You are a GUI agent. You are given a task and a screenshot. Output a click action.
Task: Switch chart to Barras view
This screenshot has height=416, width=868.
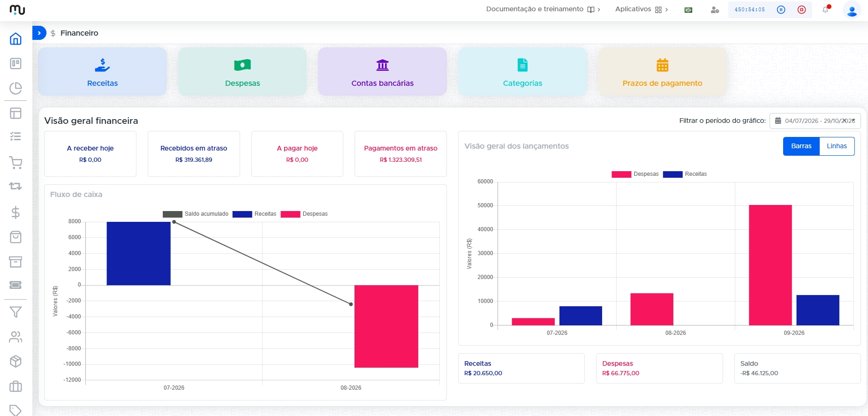pos(801,146)
